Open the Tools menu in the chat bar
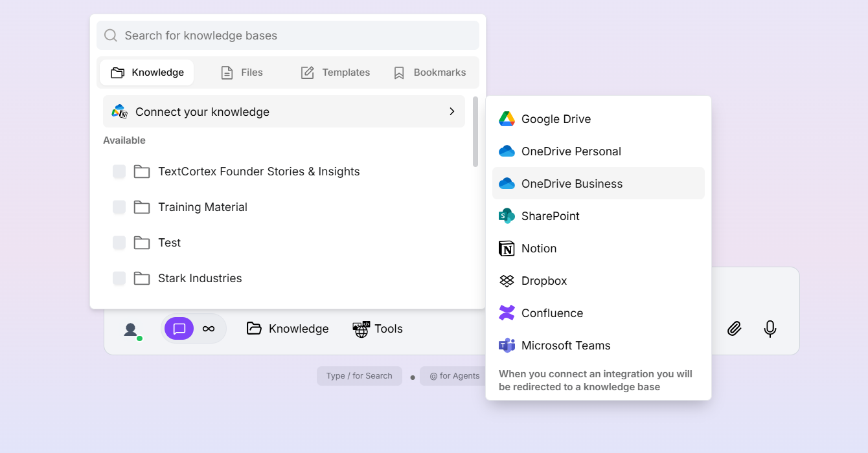 tap(378, 329)
